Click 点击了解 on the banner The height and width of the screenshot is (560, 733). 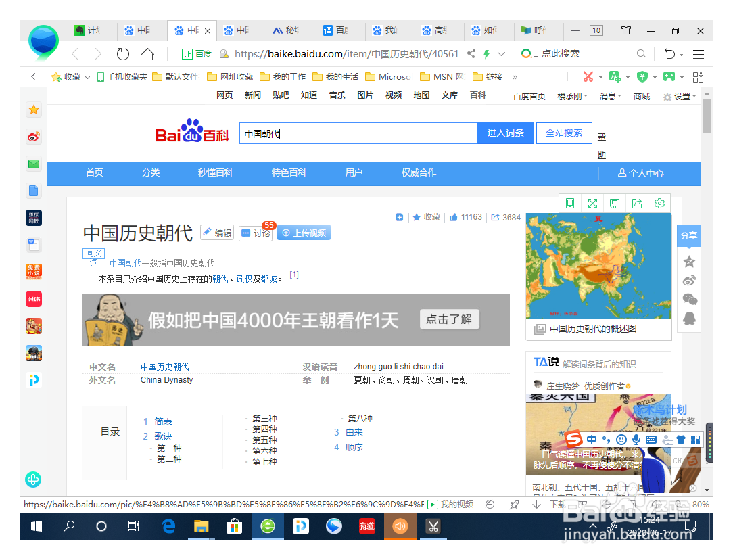click(449, 319)
